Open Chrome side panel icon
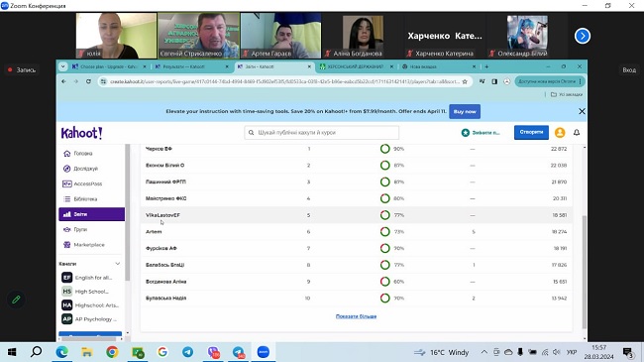Image resolution: width=644 pixels, height=362 pixels. coord(494,81)
